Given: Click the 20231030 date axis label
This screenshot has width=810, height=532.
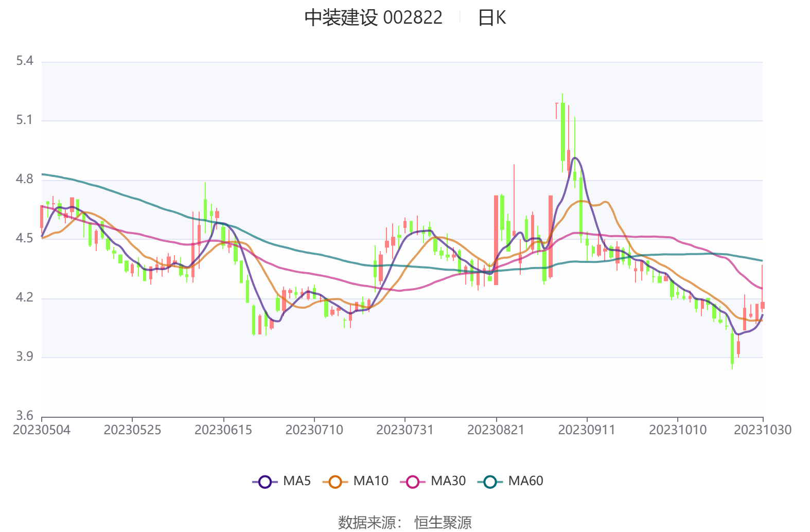Looking at the screenshot, I should click(x=763, y=430).
